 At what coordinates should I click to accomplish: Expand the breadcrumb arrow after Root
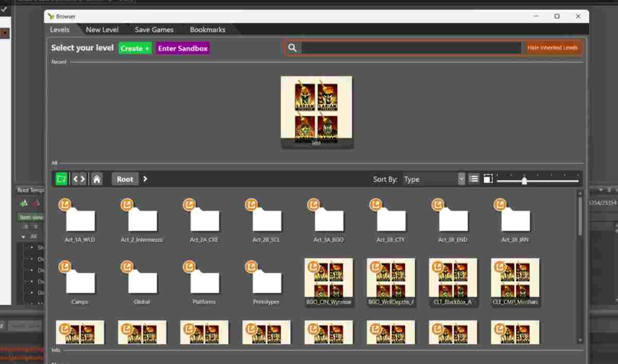point(145,179)
